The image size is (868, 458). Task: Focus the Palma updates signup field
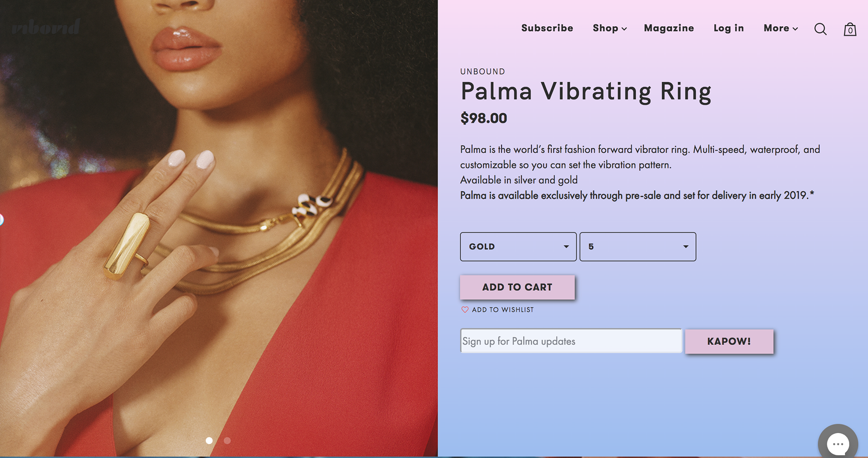click(571, 341)
